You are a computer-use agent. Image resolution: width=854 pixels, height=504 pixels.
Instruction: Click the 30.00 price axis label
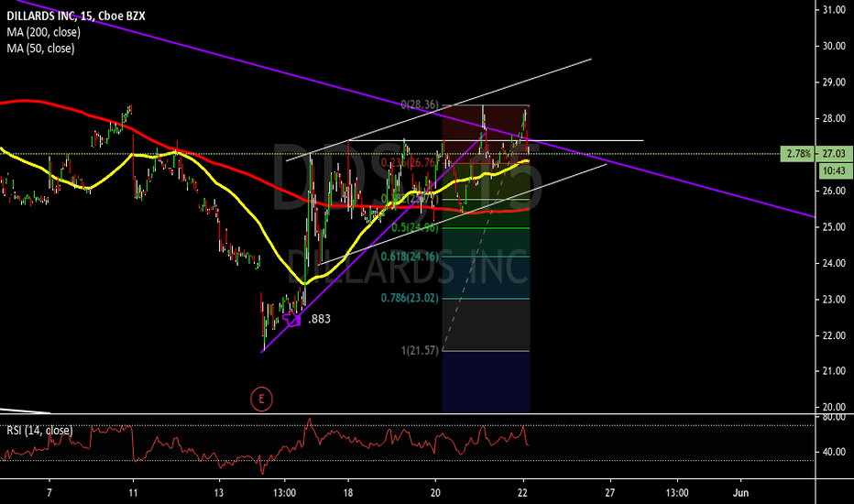(834, 46)
